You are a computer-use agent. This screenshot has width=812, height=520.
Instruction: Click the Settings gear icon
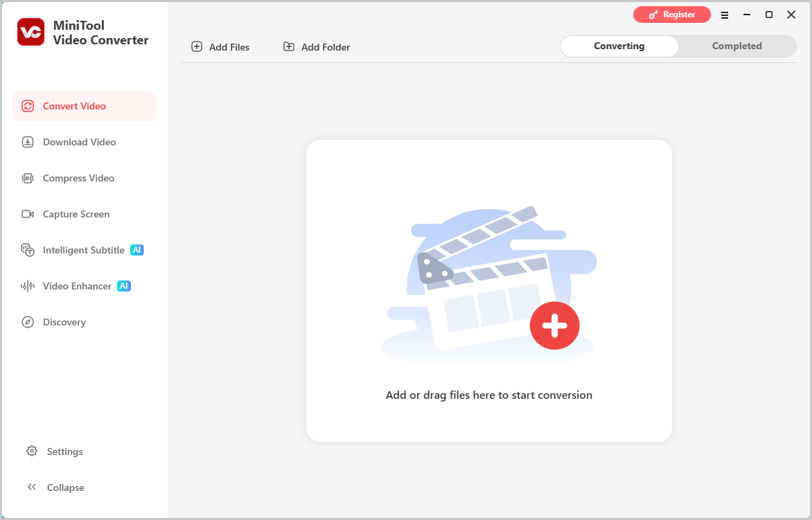coord(32,451)
